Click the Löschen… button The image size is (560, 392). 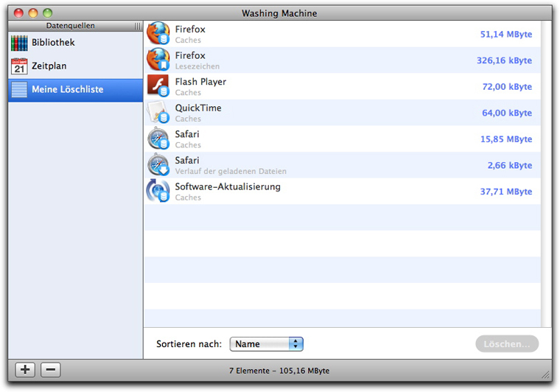pyautogui.click(x=507, y=344)
